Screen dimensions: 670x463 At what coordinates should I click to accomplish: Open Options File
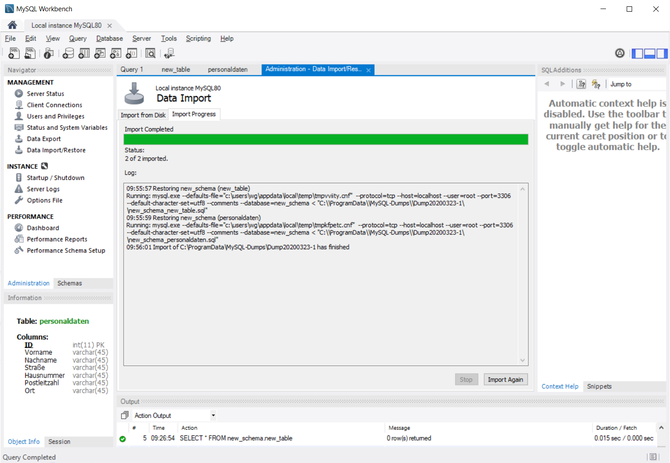(44, 200)
